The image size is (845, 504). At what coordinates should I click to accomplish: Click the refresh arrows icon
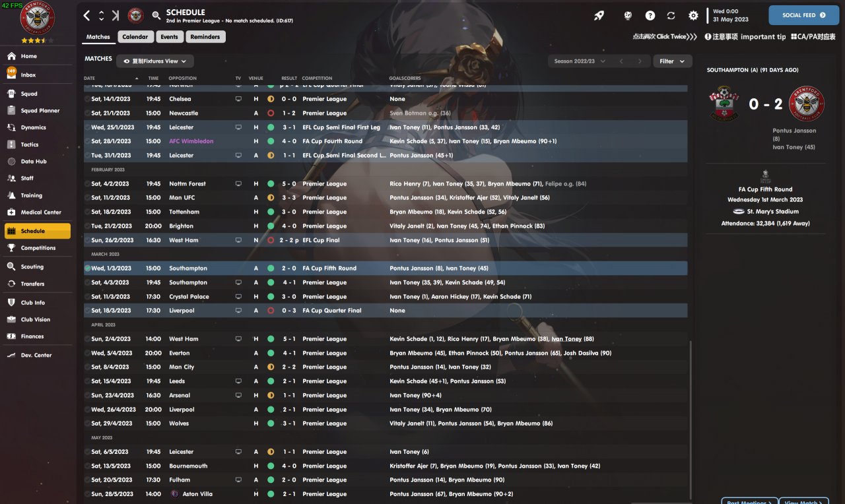(x=671, y=15)
